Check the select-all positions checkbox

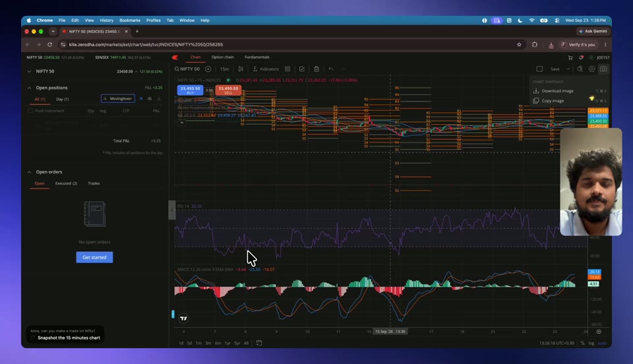[30, 111]
